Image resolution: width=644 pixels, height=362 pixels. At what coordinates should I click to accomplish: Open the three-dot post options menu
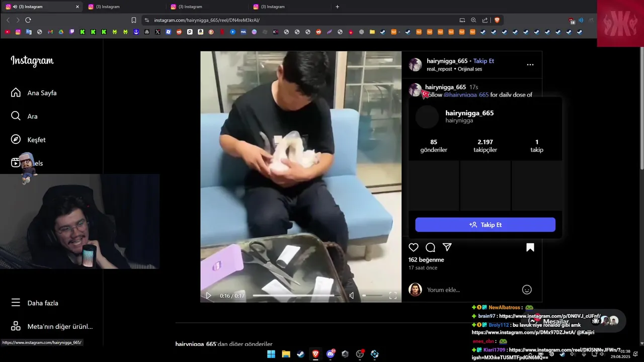[x=530, y=65]
